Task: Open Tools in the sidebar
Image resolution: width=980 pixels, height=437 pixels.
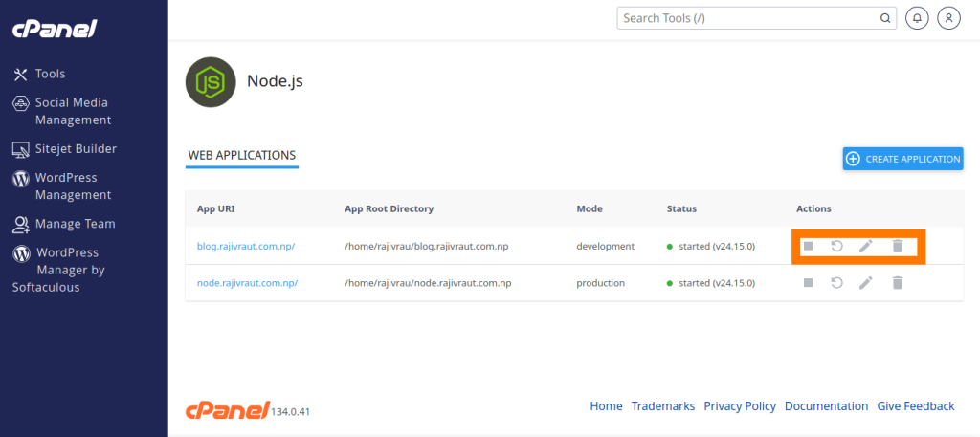Action: coord(39,75)
